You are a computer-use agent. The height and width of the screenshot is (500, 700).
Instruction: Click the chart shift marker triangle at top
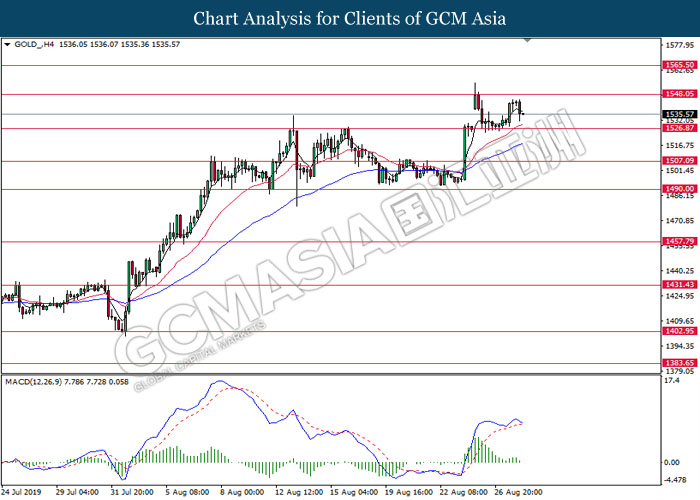click(527, 40)
